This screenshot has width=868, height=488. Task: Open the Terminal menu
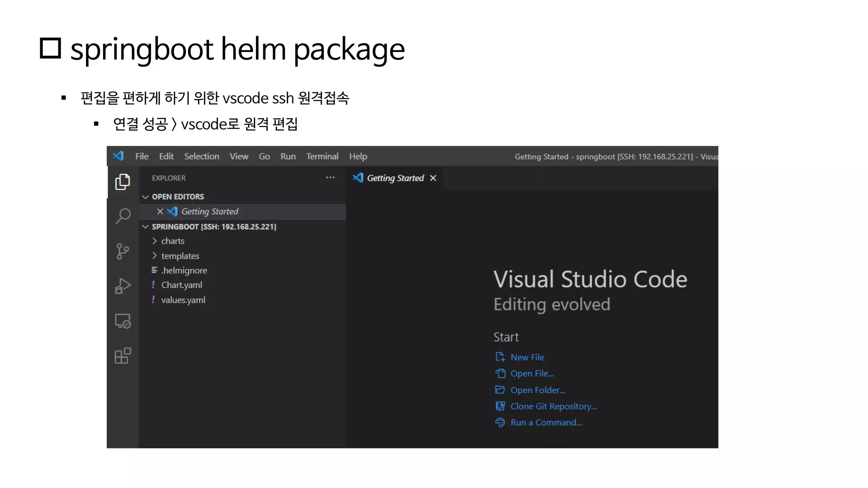tap(323, 156)
